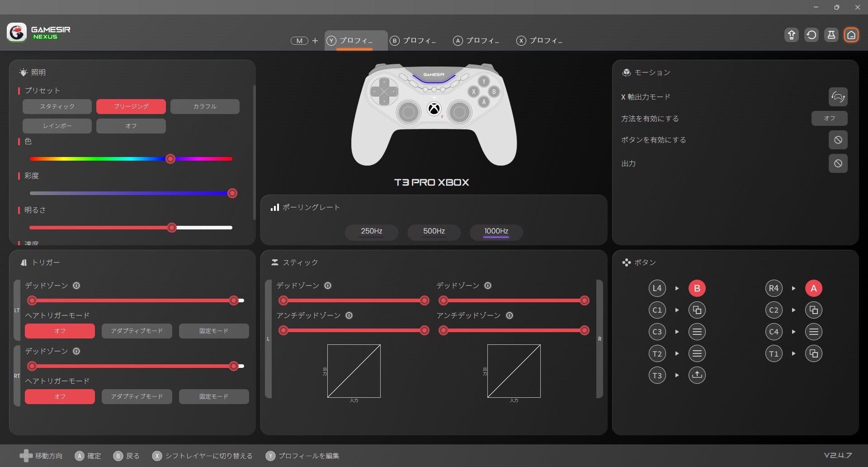Click the left stick response curve graph
Screen dimensions: 868x467
[x=354, y=371]
